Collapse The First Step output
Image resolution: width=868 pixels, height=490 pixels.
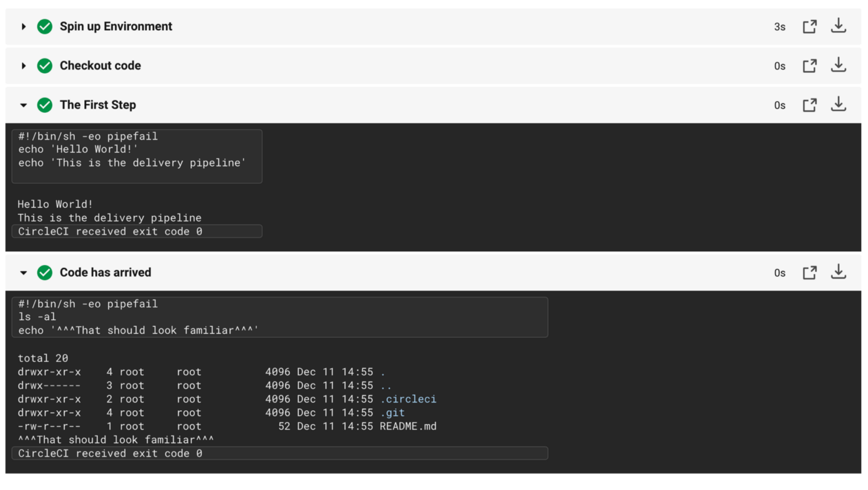coord(23,104)
